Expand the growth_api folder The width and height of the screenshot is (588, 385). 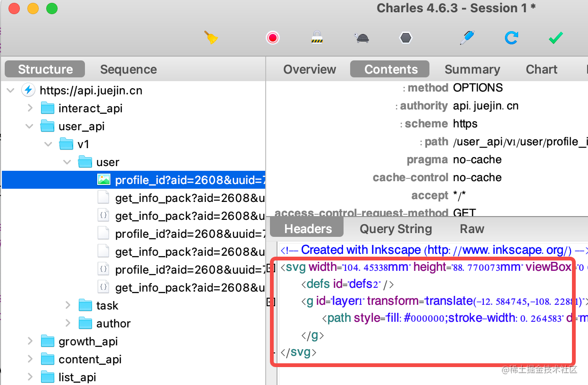pyautogui.click(x=30, y=341)
